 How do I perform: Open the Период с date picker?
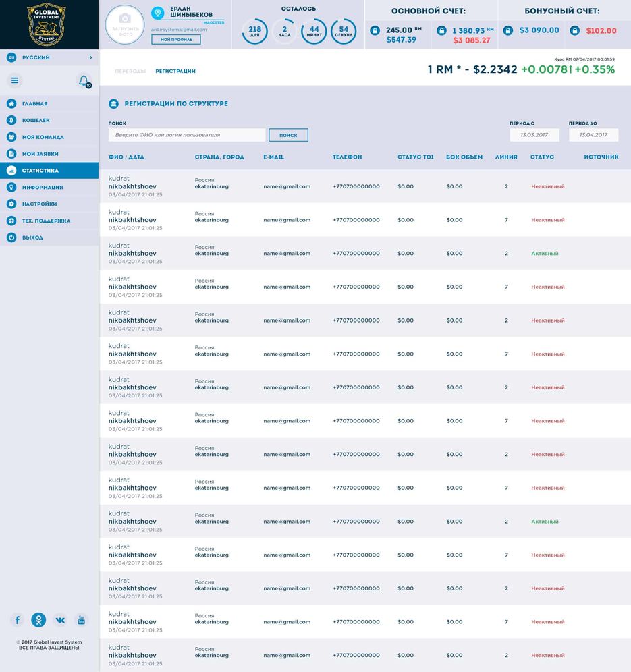534,134
